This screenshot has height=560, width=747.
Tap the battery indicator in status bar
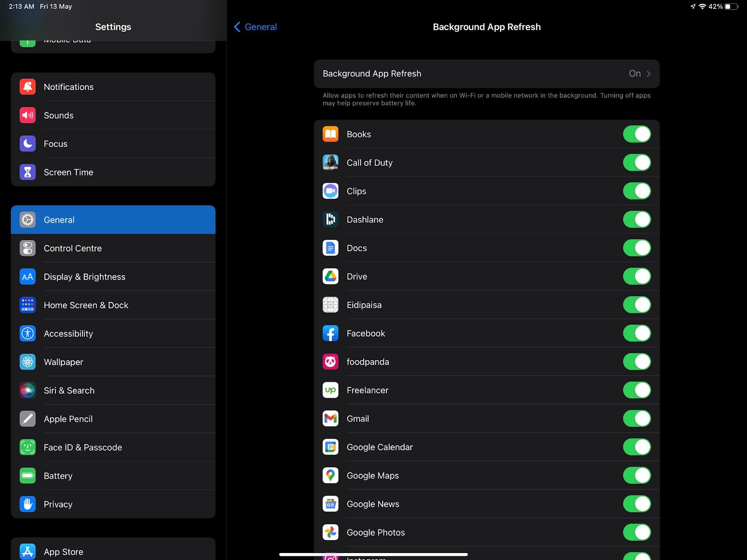click(732, 7)
